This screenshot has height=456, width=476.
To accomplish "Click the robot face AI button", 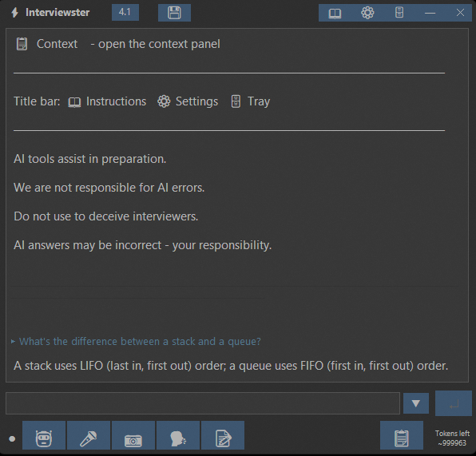I will point(44,435).
